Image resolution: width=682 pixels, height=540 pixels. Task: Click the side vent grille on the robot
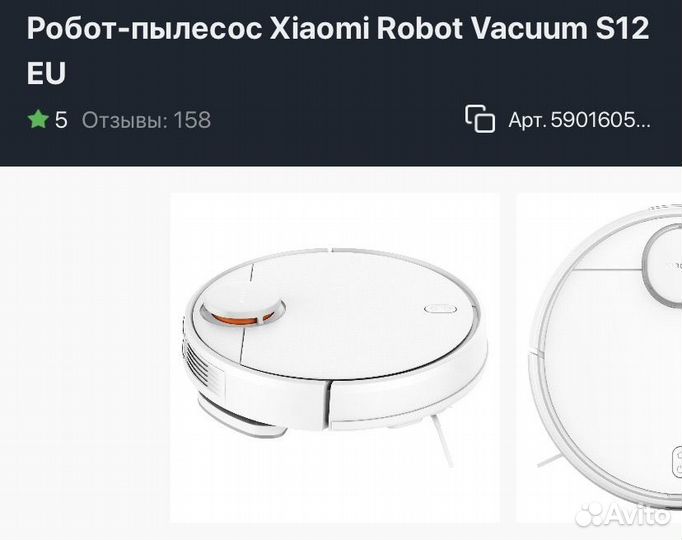coord(202,362)
